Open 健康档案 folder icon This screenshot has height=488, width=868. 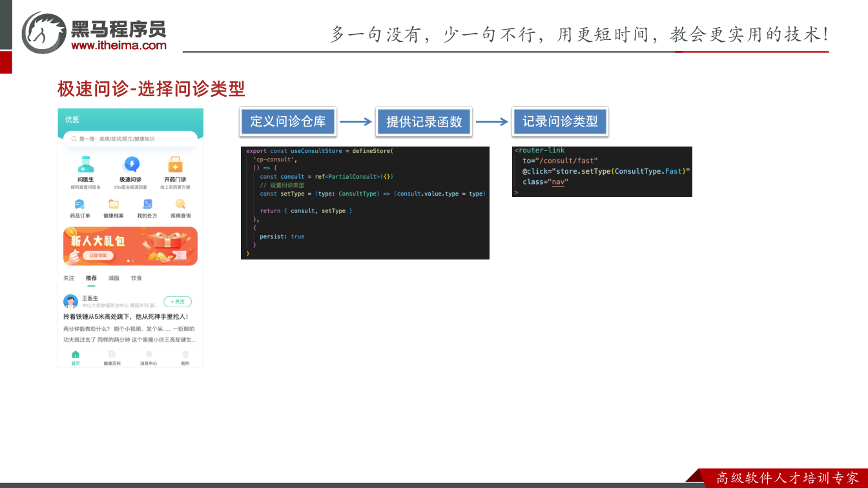tap(114, 204)
